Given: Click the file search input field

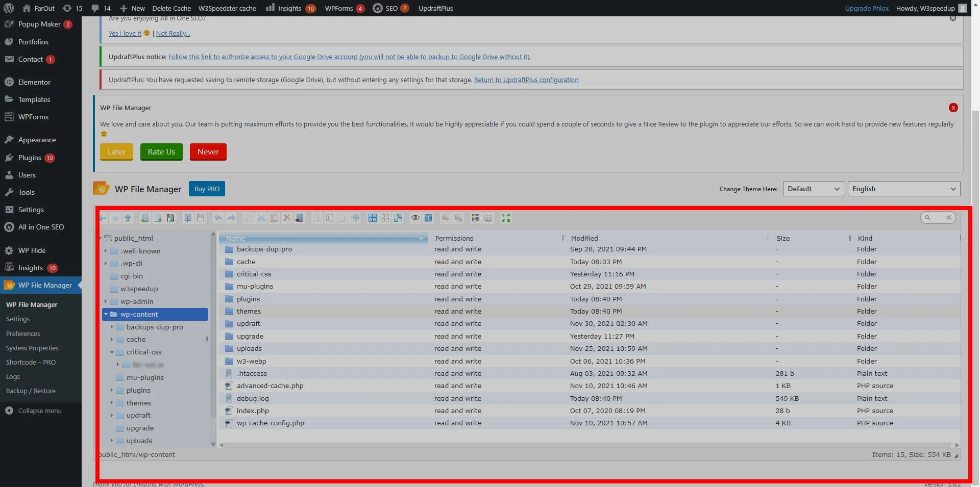Looking at the screenshot, I should point(937,218).
